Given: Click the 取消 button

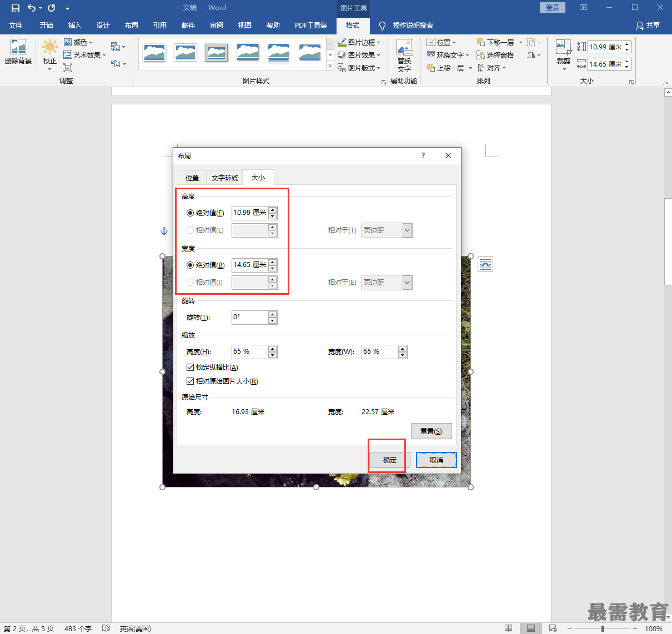Looking at the screenshot, I should click(x=437, y=460).
